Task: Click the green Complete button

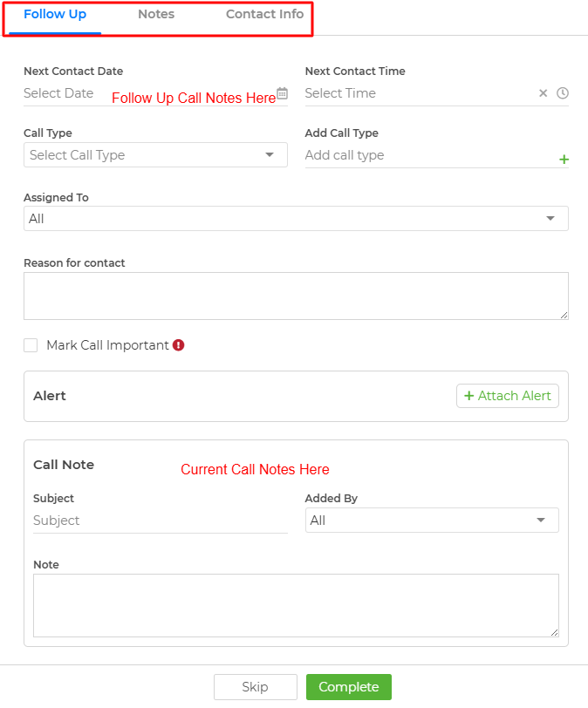Action: [x=349, y=687]
